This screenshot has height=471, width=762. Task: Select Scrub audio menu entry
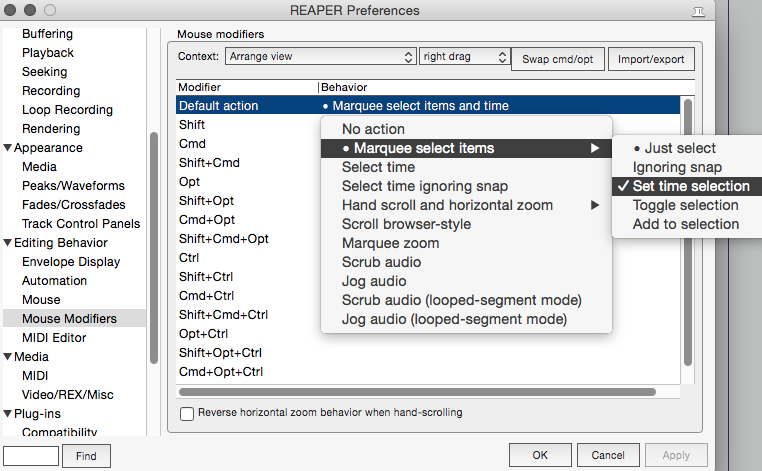(x=381, y=262)
